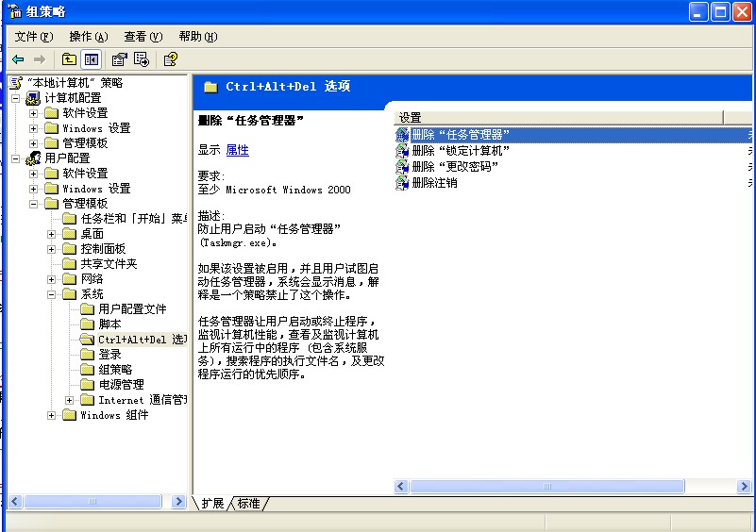This screenshot has width=756, height=532.
Task: Click the settings list left scroll arrow
Action: [x=401, y=486]
